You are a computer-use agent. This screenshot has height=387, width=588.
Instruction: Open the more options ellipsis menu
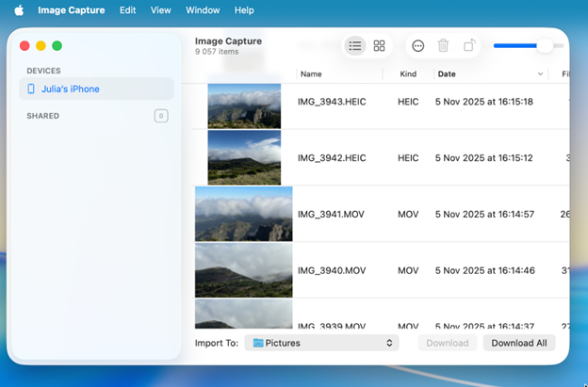point(418,45)
